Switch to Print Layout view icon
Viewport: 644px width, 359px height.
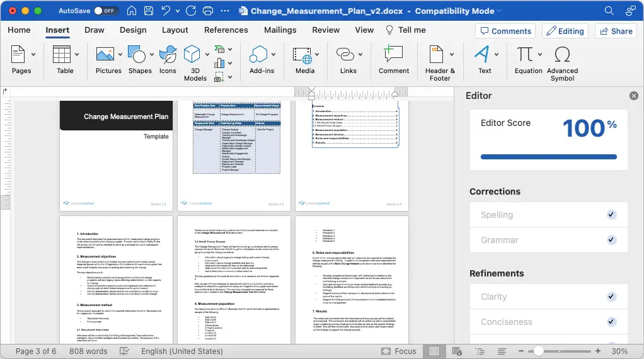(x=434, y=351)
